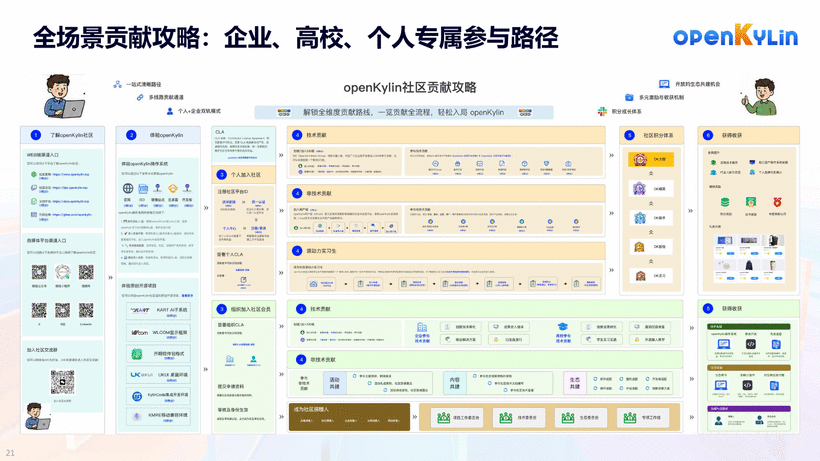
Task: Select the OK新手 badge
Action: click(x=651, y=218)
